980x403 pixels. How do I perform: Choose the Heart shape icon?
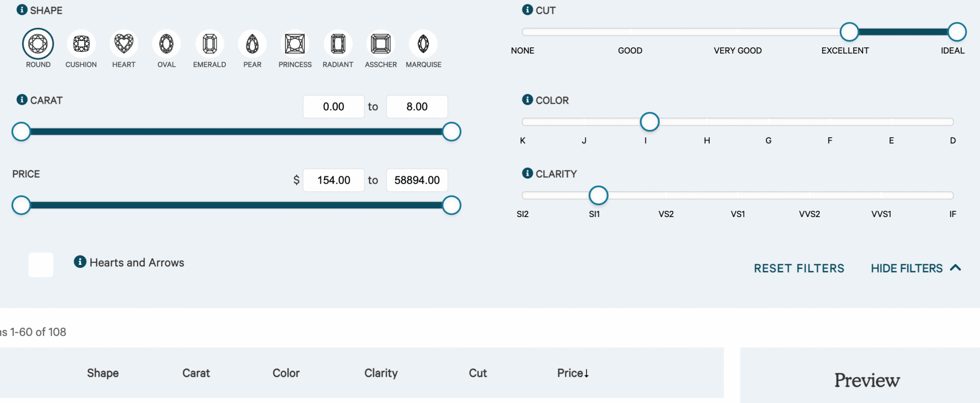124,44
